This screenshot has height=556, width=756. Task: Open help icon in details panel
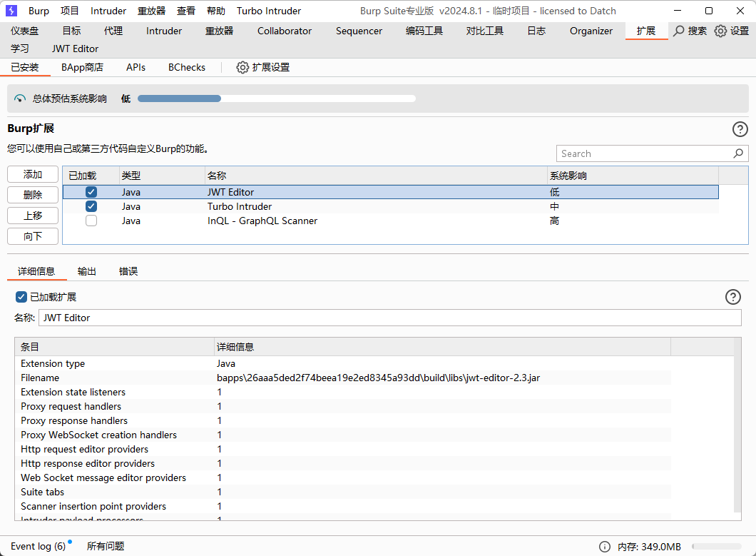733,297
